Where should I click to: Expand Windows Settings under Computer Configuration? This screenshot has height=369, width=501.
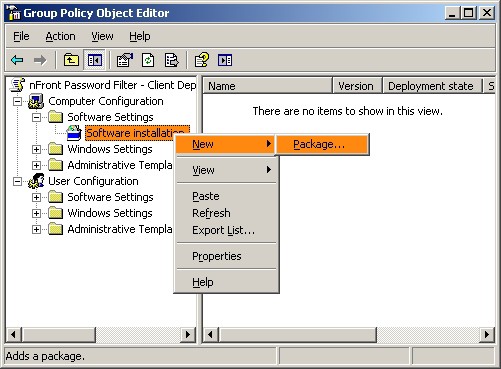pyautogui.click(x=36, y=149)
